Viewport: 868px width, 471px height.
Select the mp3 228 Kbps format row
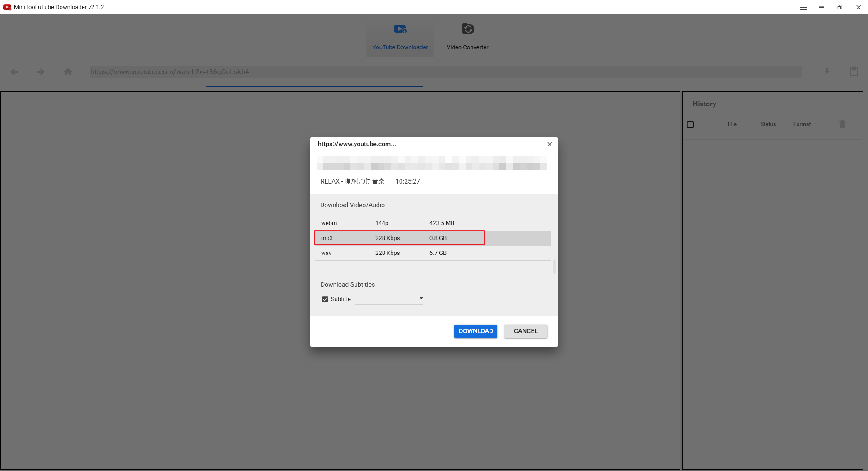433,238
